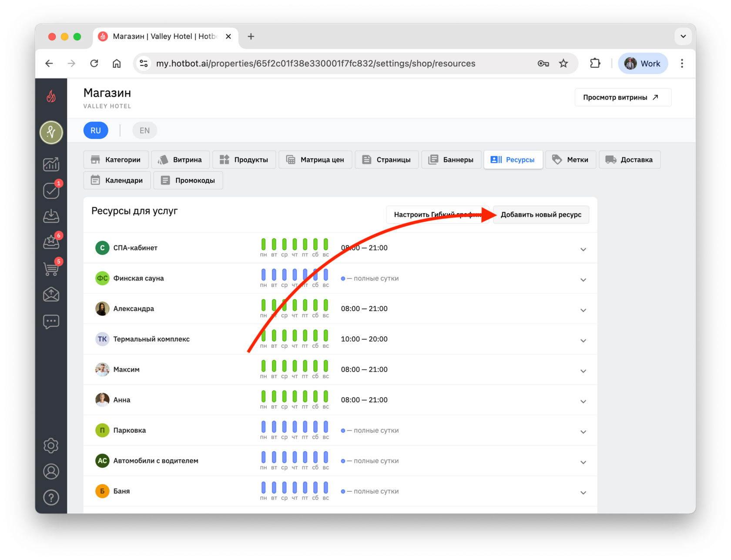
Task: Go to the browser home page
Action: (x=117, y=64)
